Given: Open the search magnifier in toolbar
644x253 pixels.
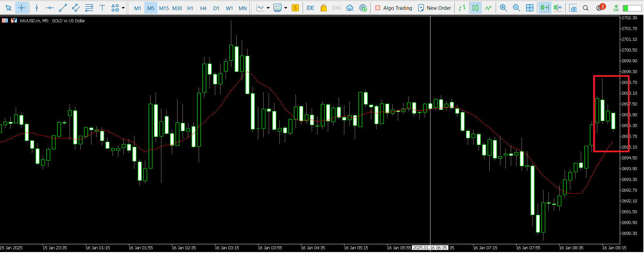Looking at the screenshot, I should (585, 8).
